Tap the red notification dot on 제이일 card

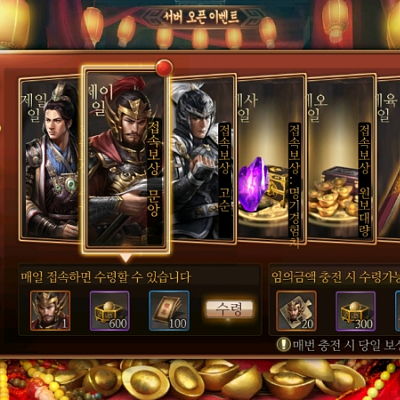point(164,68)
